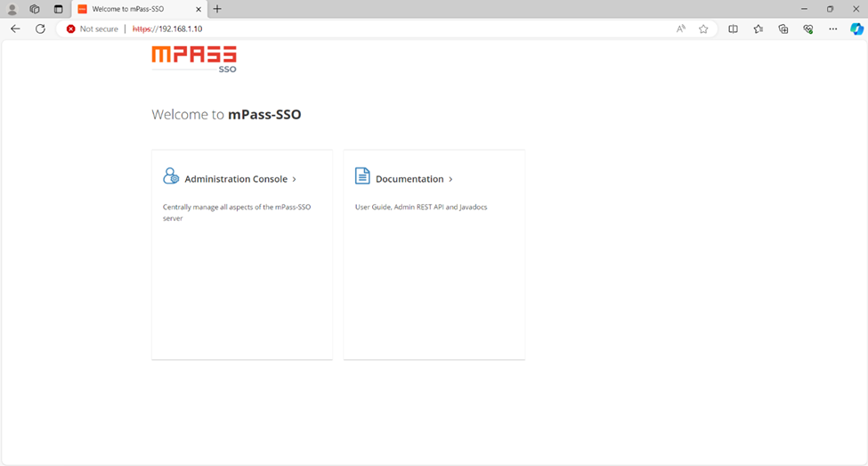Open a new tab with plus button
Viewport: 868px width, 466px height.
(217, 9)
